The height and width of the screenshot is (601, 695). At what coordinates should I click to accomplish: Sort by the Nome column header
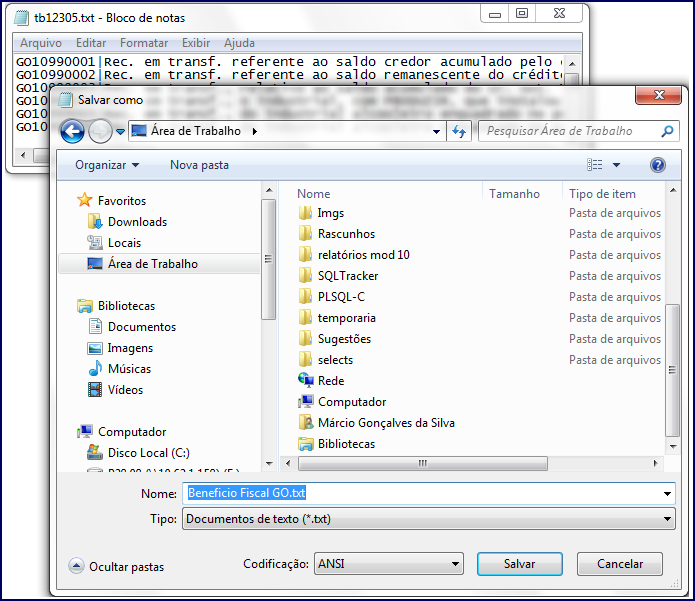tap(314, 194)
